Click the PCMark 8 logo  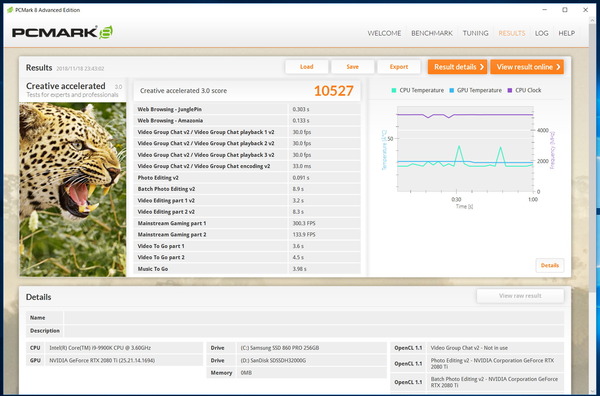62,32
